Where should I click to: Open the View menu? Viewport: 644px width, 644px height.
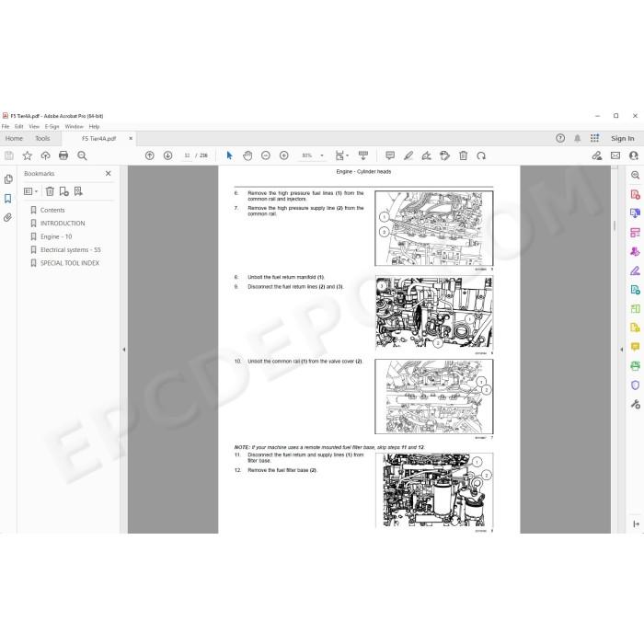coord(34,127)
